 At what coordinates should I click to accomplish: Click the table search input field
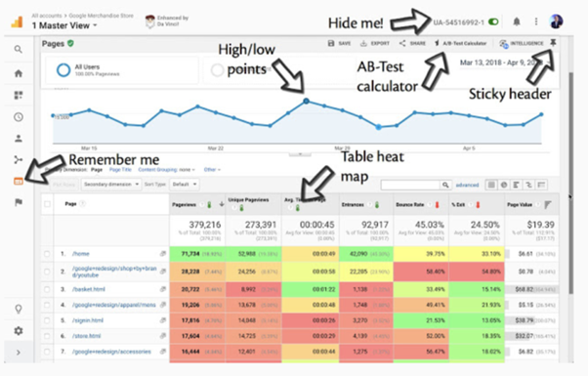point(410,185)
